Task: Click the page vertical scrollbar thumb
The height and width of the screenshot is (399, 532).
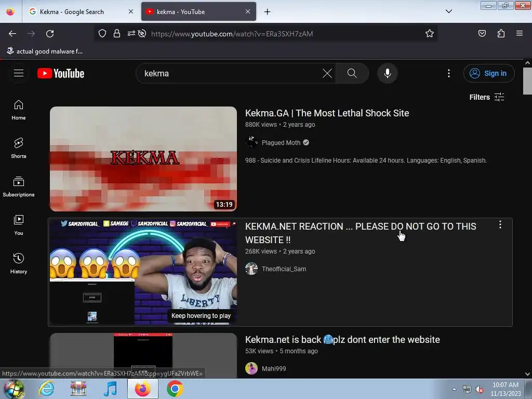Action: click(x=527, y=81)
